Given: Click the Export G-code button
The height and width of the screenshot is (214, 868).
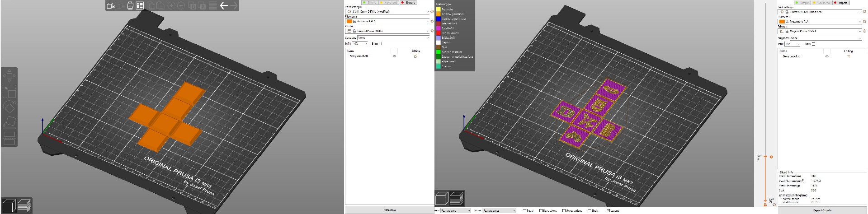Looking at the screenshot, I should tap(822, 210).
